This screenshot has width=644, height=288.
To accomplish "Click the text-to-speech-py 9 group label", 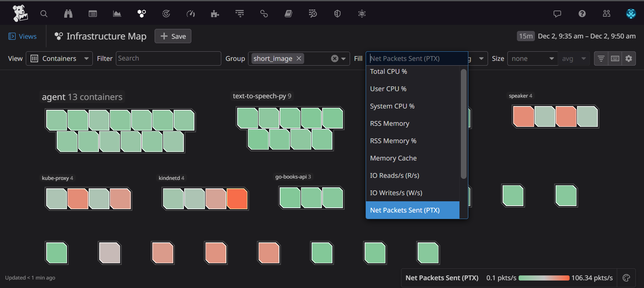I will (262, 96).
